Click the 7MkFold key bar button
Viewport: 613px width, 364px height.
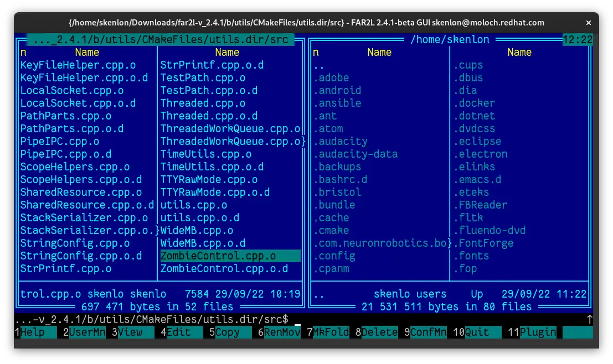pyautogui.click(x=330, y=332)
